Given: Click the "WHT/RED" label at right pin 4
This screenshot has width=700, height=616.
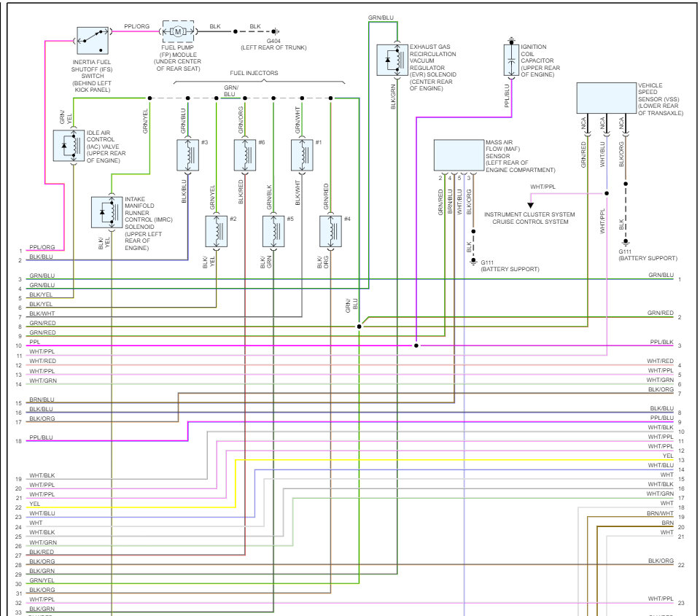Looking at the screenshot, I should [661, 361].
